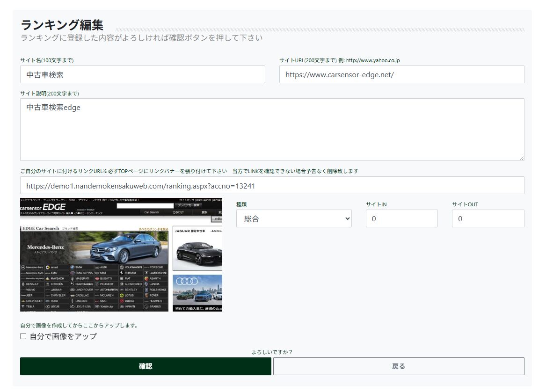This screenshot has height=392, width=546.
Task: Click the BMW logo in site preview
Action: click(x=73, y=267)
